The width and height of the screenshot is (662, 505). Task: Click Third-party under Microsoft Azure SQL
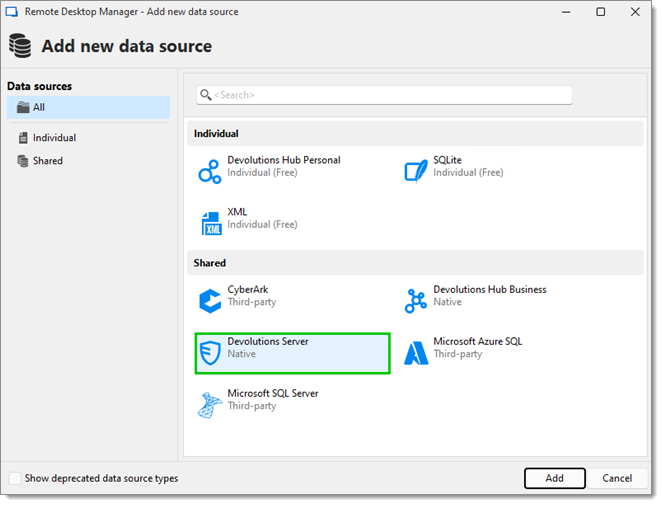click(457, 354)
